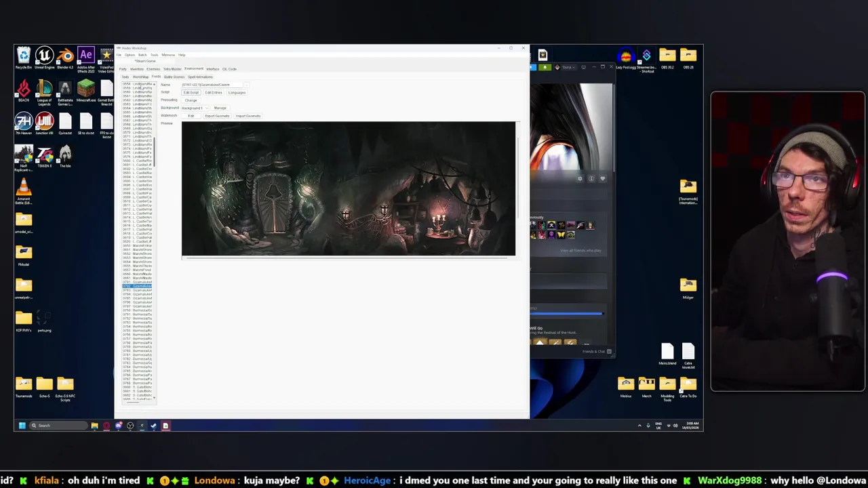Open Adobe After Effects 2020 shortcut
868x488 pixels.
click(86, 58)
